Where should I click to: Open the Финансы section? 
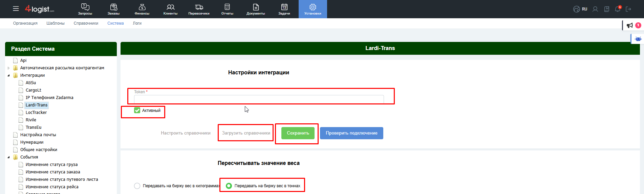[x=142, y=9]
